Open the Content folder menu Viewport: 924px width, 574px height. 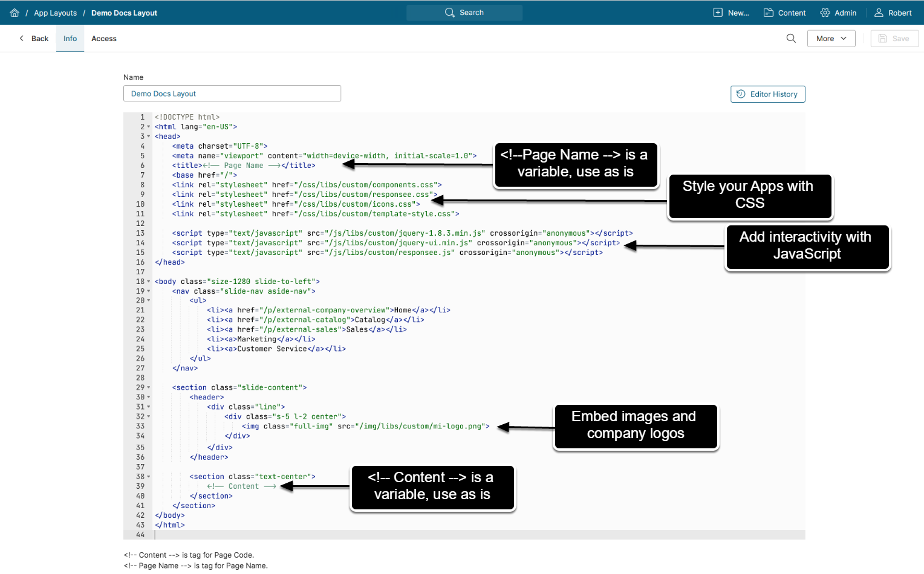coord(784,13)
